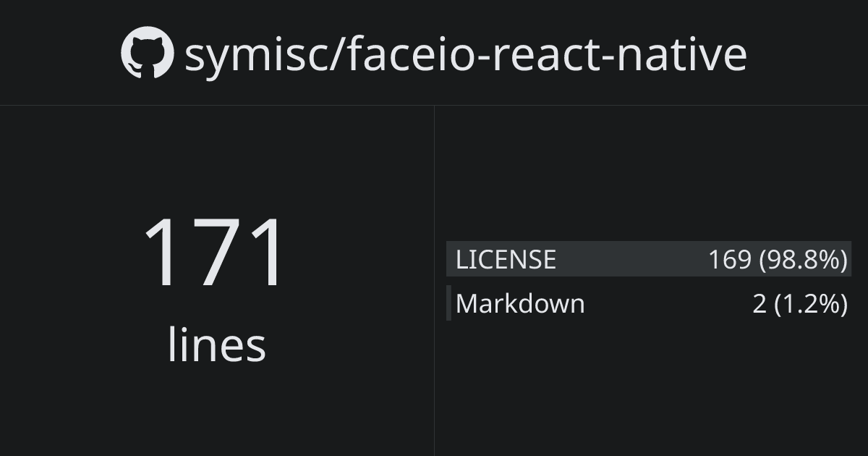The width and height of the screenshot is (868, 456).
Task: Select the LICENSE language row
Action: (649, 258)
